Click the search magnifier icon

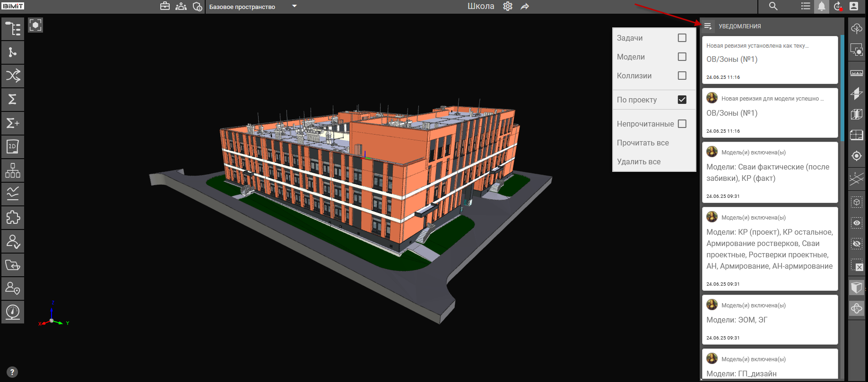coord(773,6)
